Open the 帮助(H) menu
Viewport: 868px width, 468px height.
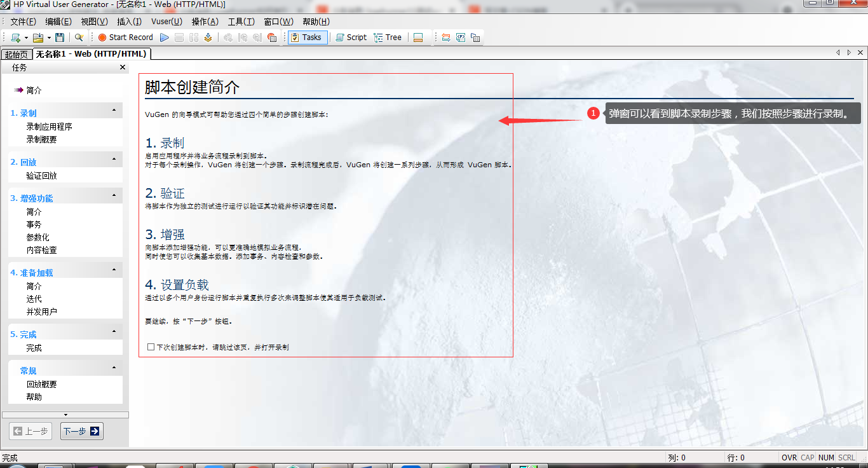click(316, 21)
